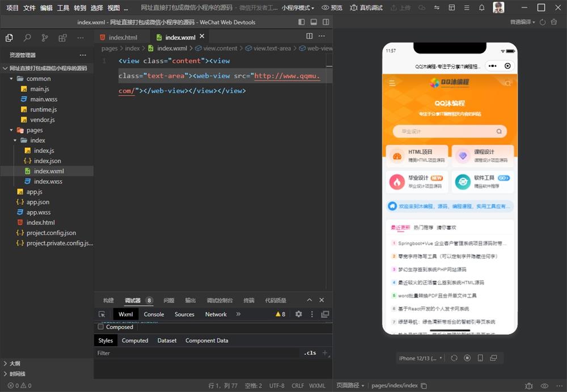Switch to the Console tab
The height and width of the screenshot is (392, 567).
(x=154, y=314)
